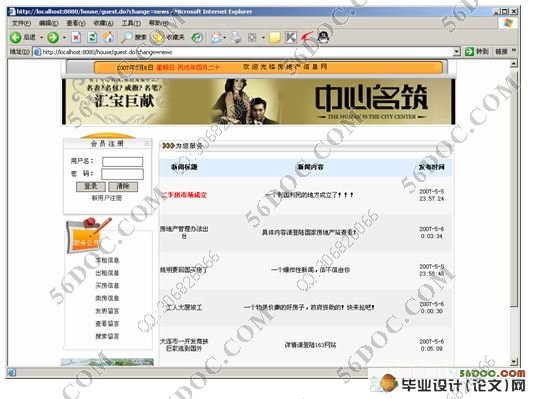Click the vertical scrollbar down arrow
Screen dimensions: 534x399
(514, 361)
